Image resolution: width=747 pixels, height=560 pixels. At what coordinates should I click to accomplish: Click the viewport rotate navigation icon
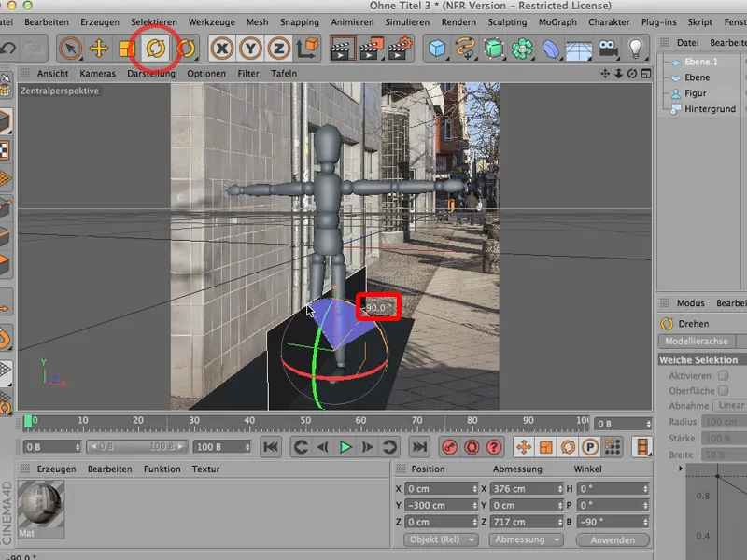coord(632,74)
